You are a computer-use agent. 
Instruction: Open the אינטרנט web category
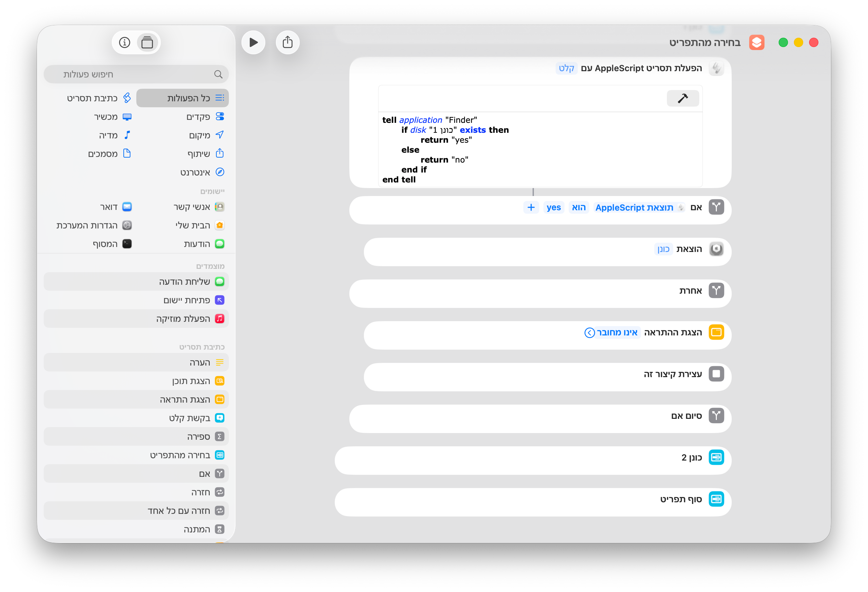coord(202,172)
